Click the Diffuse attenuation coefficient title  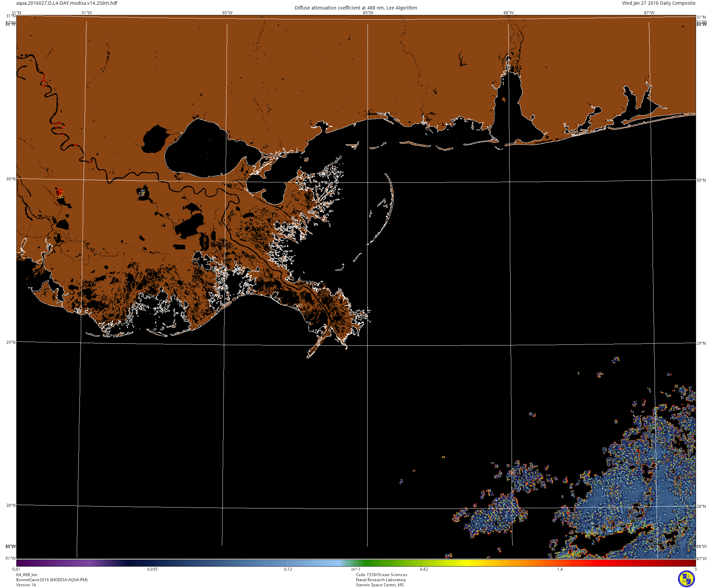click(356, 8)
